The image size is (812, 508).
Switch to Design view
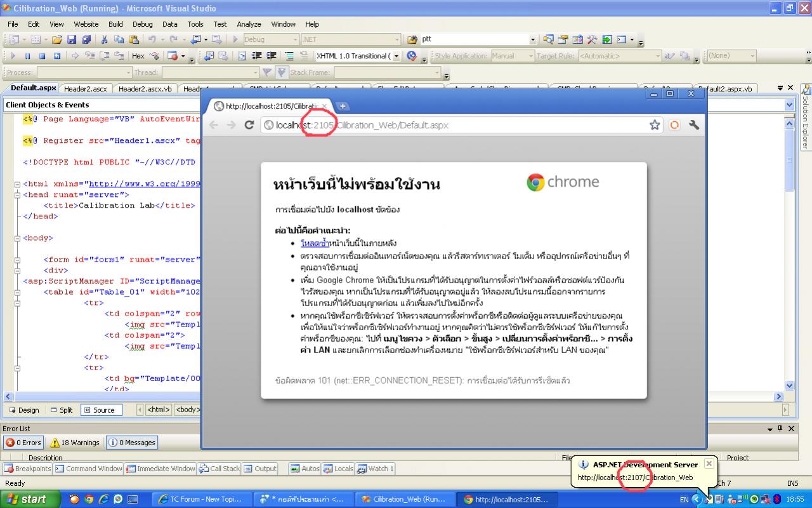24,410
